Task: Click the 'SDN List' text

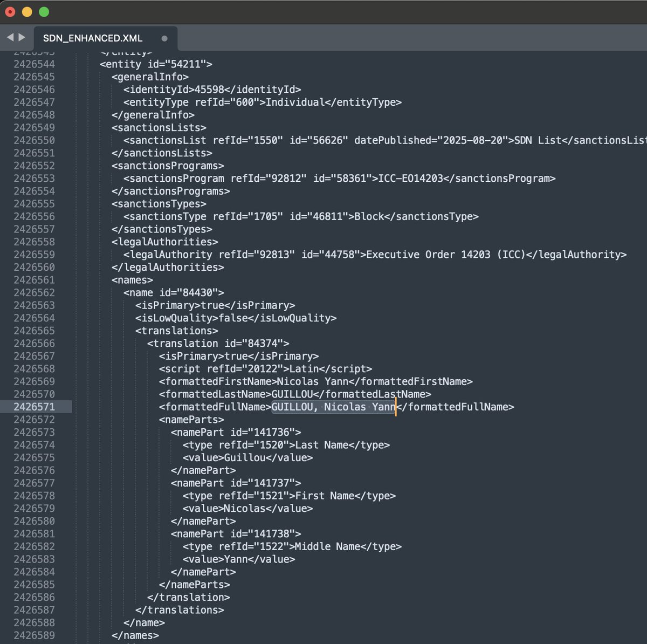Action: coord(538,140)
